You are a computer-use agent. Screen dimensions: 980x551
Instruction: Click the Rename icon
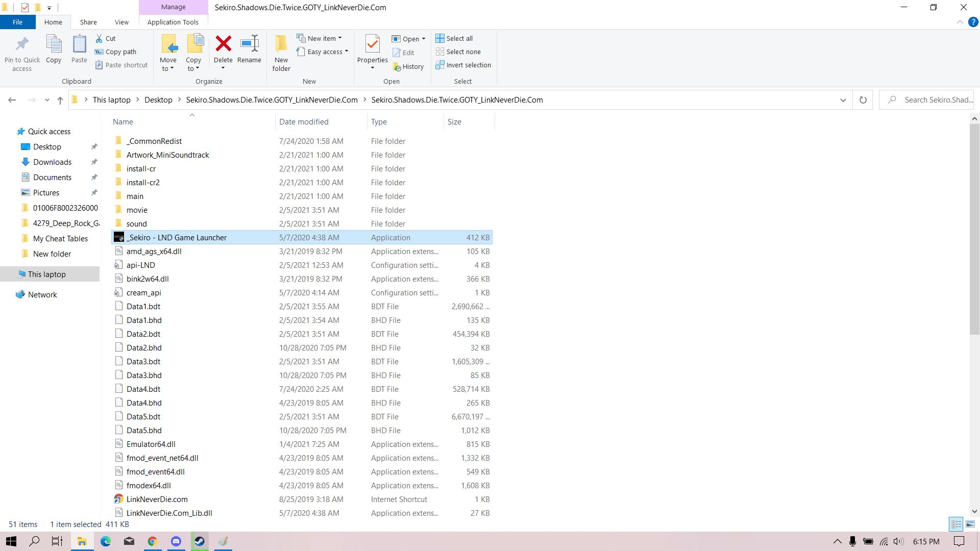click(x=250, y=44)
